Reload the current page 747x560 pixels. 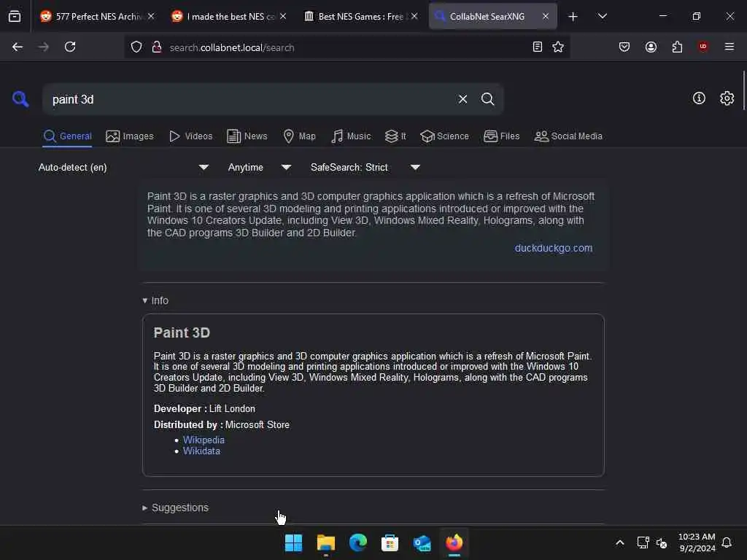70,47
